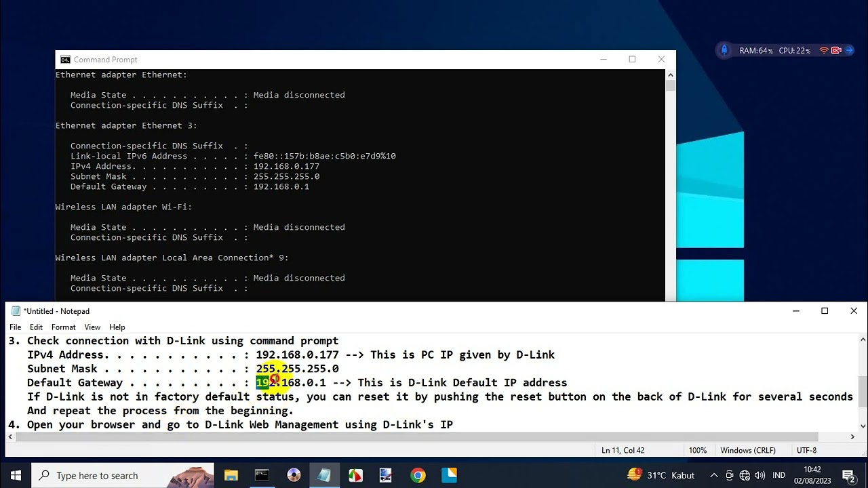Click 'UTF-8' encoding in Notepad status bar
This screenshot has width=868, height=488.
click(806, 450)
